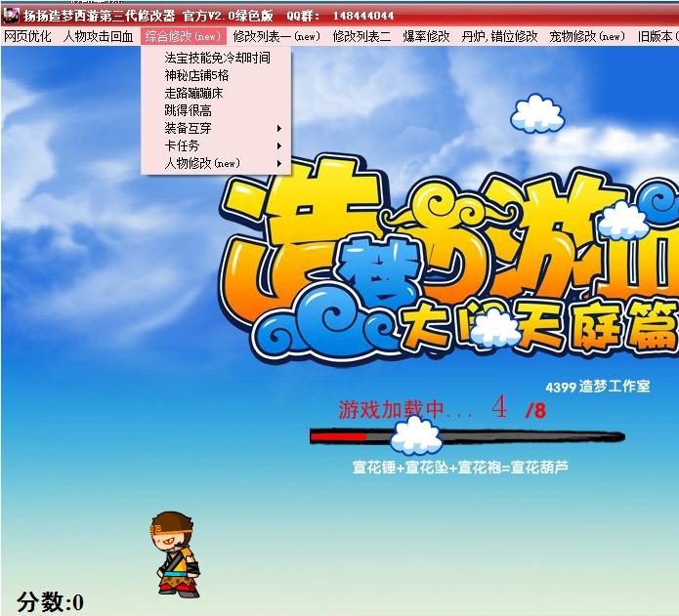Open the 网页优化 menu
The image size is (679, 616).
[x=27, y=36]
